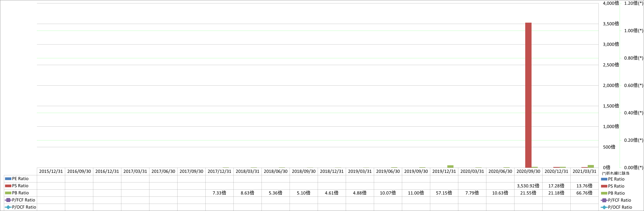The width and height of the screenshot is (644, 211).
Task: Click the 2020/03/31 date column header
Action: pos(472,171)
